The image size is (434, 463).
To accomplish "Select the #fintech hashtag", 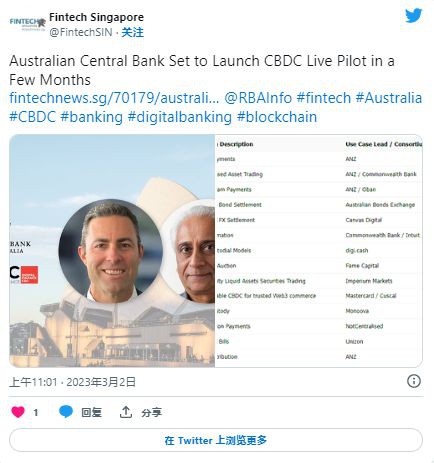I will (x=324, y=98).
